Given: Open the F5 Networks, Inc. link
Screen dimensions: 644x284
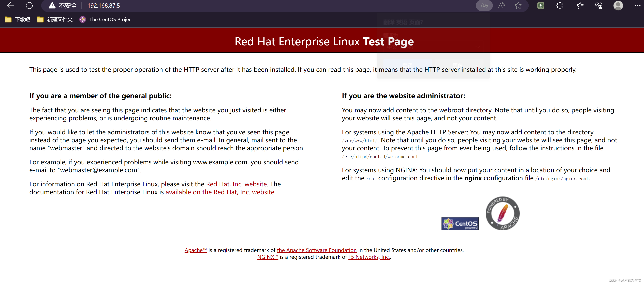Looking at the screenshot, I should click(x=369, y=257).
